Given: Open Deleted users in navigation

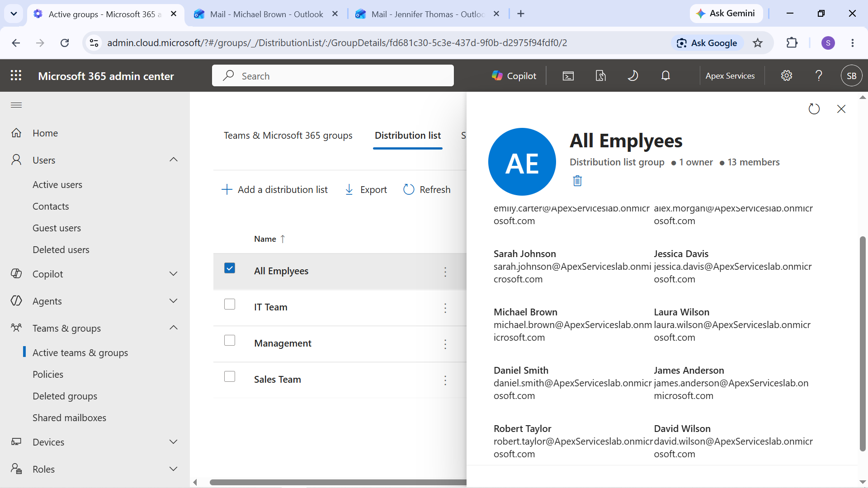Looking at the screenshot, I should [61, 249].
